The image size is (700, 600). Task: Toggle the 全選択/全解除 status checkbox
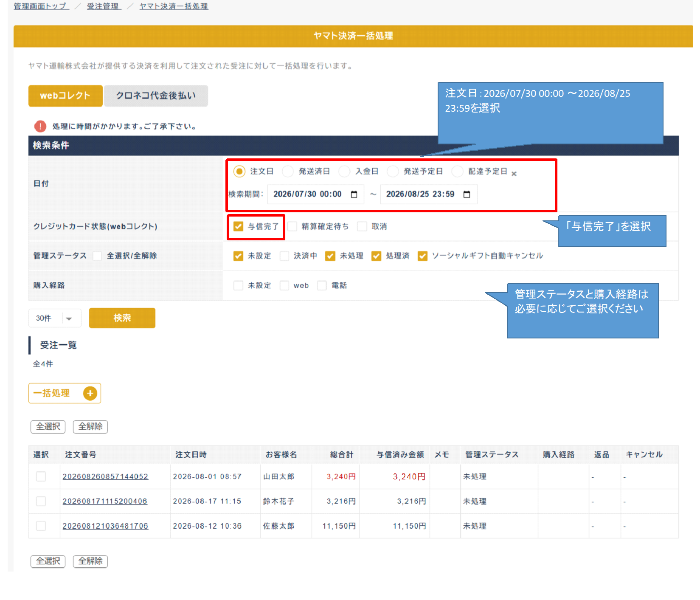97,256
